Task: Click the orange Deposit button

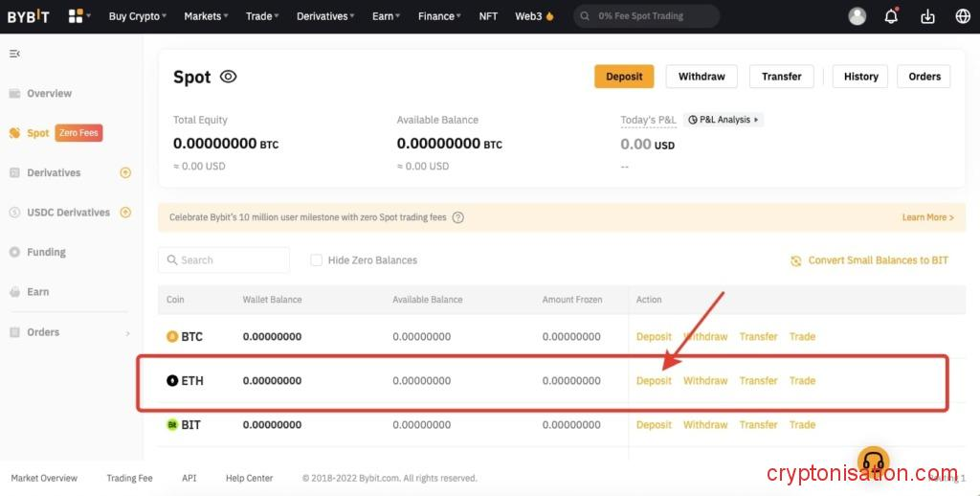Action: (624, 77)
